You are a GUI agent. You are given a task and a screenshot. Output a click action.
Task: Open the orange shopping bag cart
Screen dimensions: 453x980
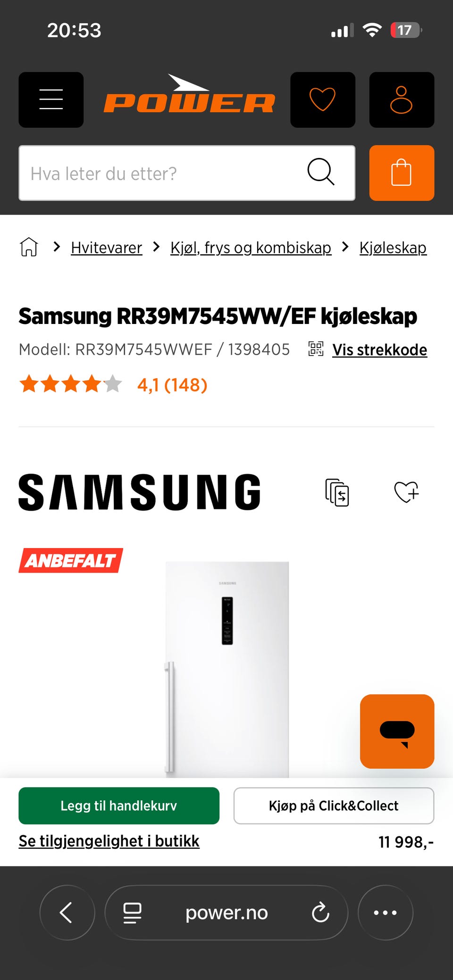(x=402, y=173)
